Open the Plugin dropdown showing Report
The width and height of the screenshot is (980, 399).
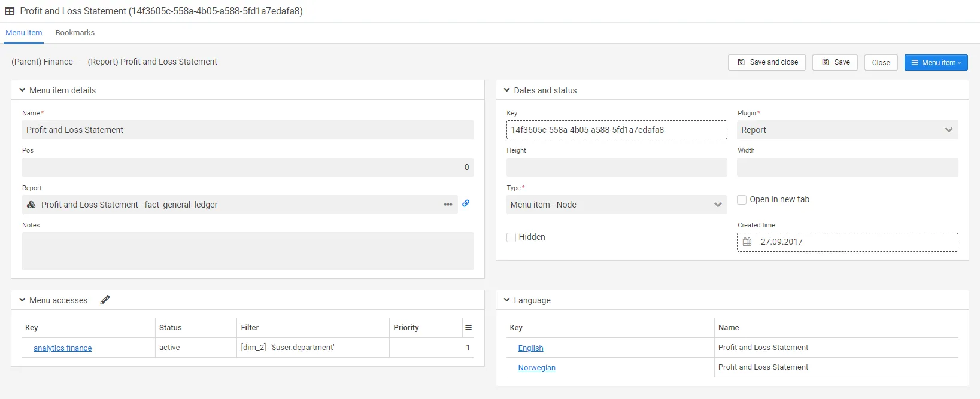[846, 130]
